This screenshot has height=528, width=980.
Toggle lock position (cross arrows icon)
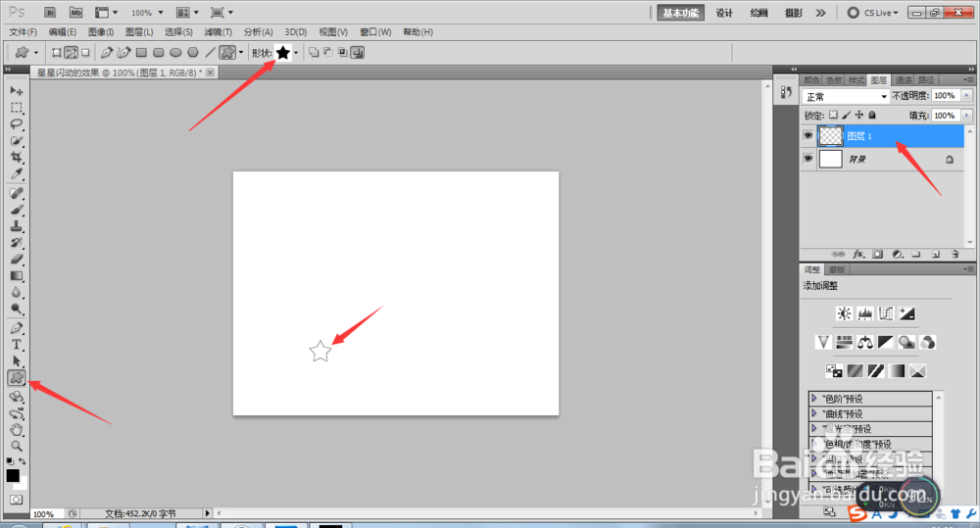[x=859, y=115]
